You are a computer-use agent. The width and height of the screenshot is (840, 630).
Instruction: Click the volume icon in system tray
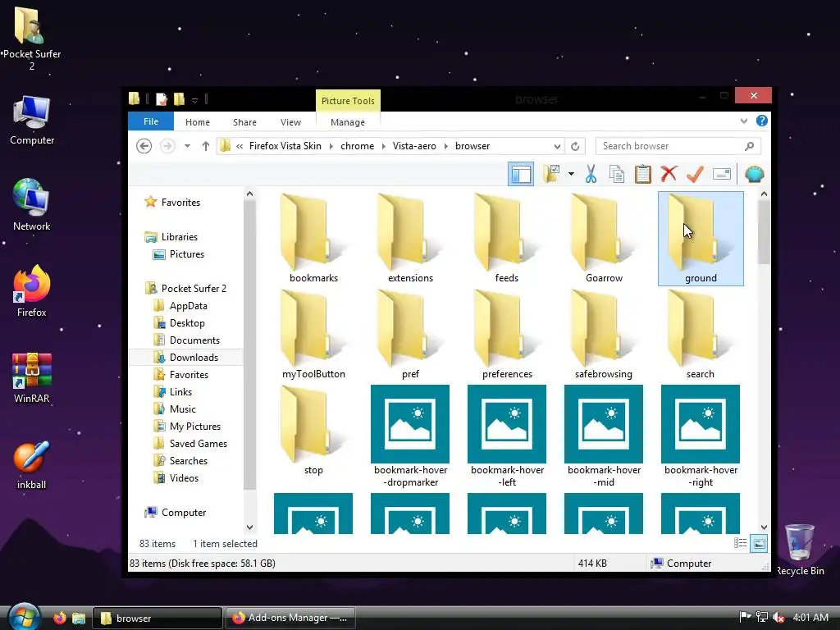pyautogui.click(x=778, y=617)
